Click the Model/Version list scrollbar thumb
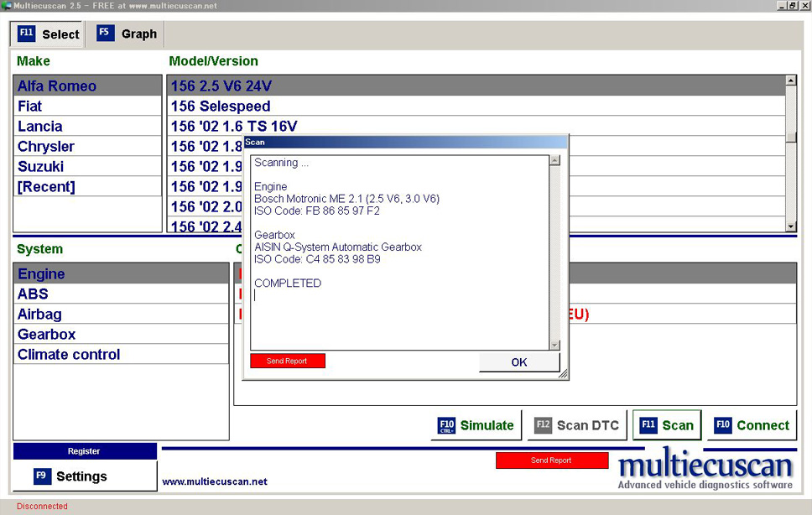Image resolution: width=812 pixels, height=515 pixels. [x=791, y=138]
